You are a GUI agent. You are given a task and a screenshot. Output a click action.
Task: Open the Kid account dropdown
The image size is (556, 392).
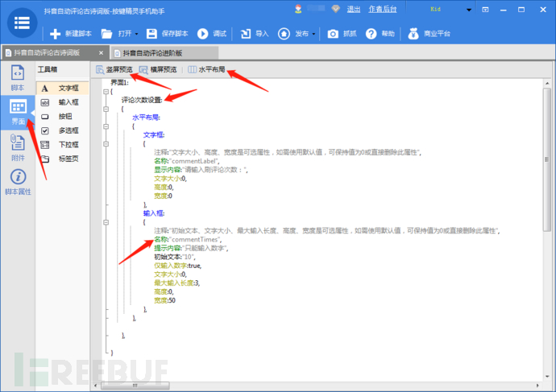pyautogui.click(x=468, y=10)
